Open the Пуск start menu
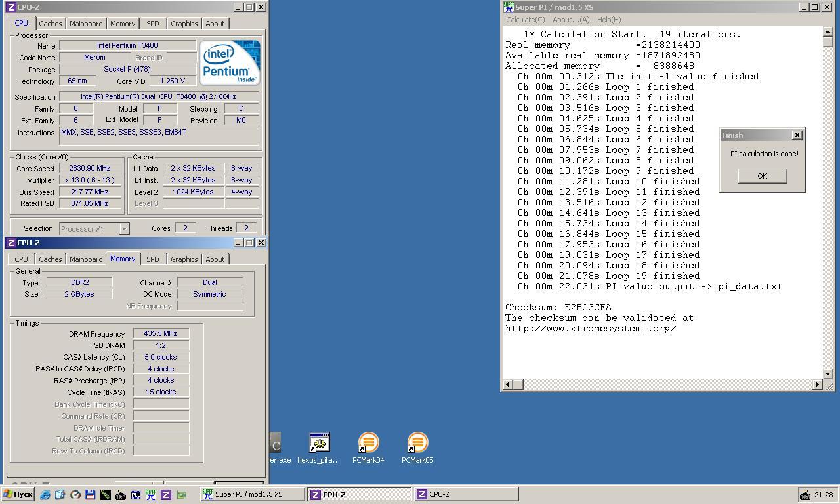The image size is (840, 504). click(18, 494)
